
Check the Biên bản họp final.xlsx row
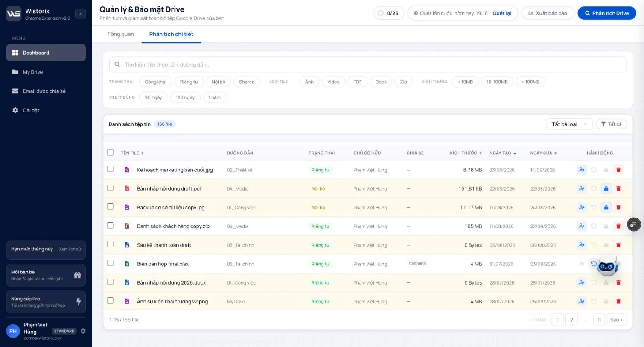coord(110,263)
